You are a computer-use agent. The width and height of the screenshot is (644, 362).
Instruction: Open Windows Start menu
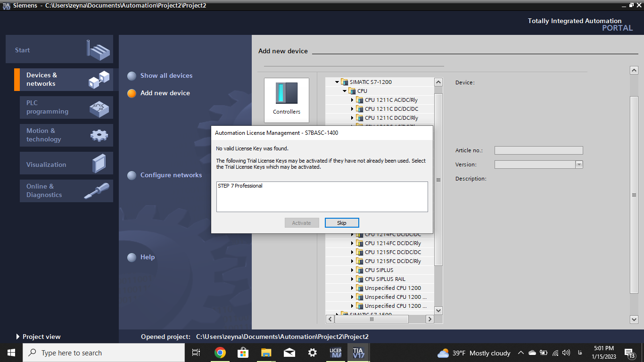click(11, 353)
